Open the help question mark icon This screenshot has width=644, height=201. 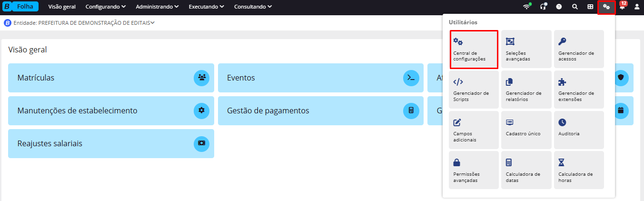tap(559, 7)
